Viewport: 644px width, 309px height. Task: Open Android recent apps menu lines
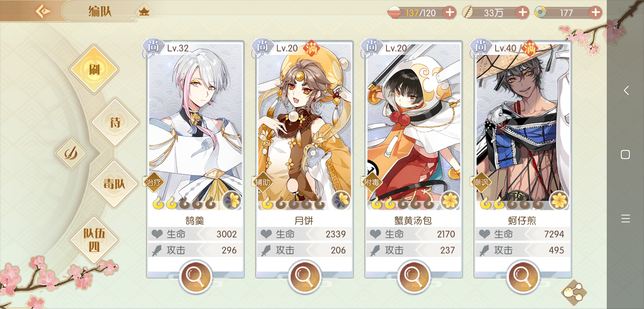pos(626,218)
